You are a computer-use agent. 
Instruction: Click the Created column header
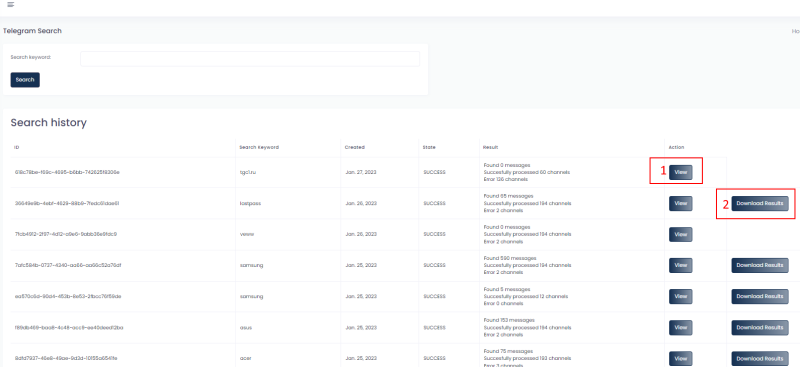355,148
